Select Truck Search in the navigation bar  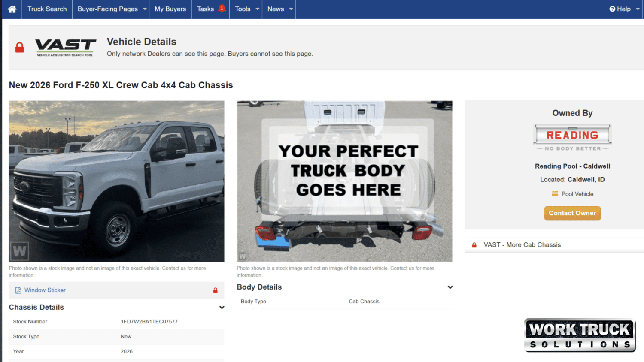click(47, 9)
